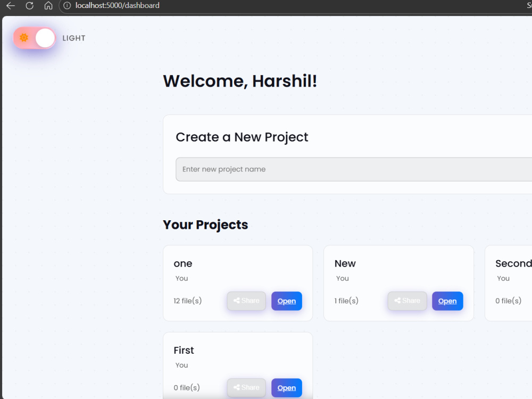This screenshot has height=399, width=532.
Task: Click the browser back arrow
Action: 11,5
